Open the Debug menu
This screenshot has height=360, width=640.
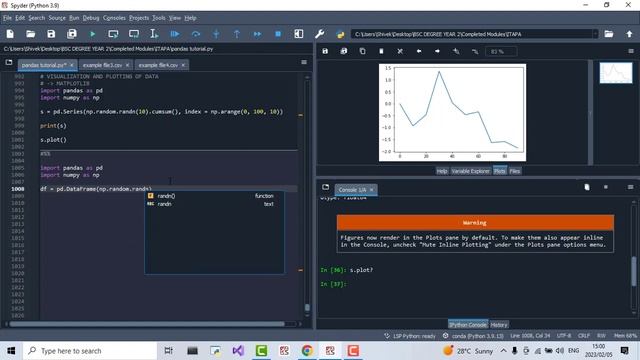click(91, 18)
